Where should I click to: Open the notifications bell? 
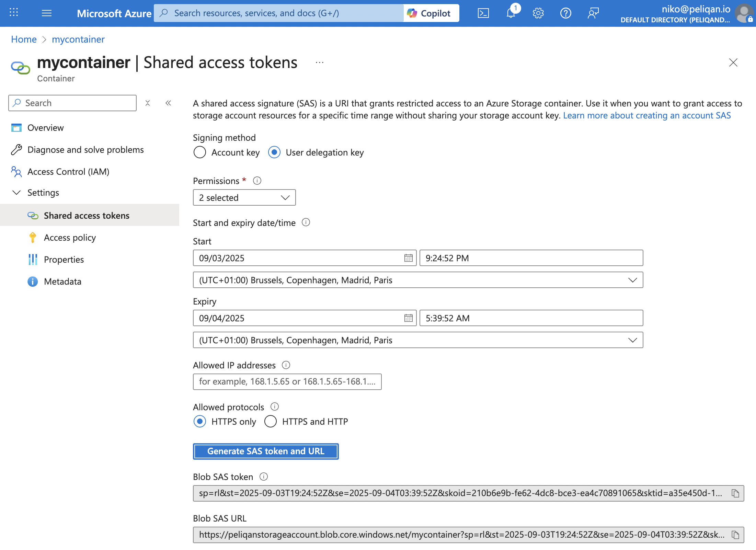511,13
